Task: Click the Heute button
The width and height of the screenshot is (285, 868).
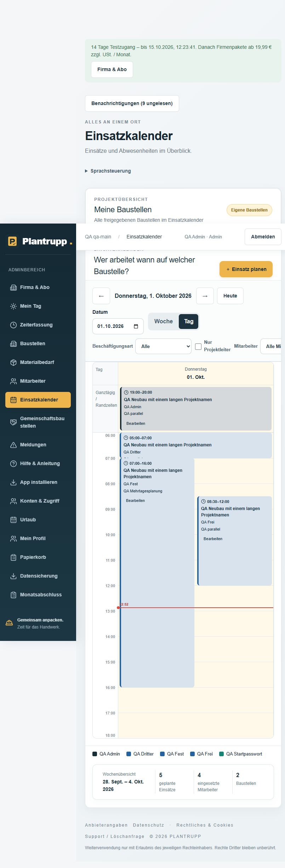Action: click(x=230, y=296)
